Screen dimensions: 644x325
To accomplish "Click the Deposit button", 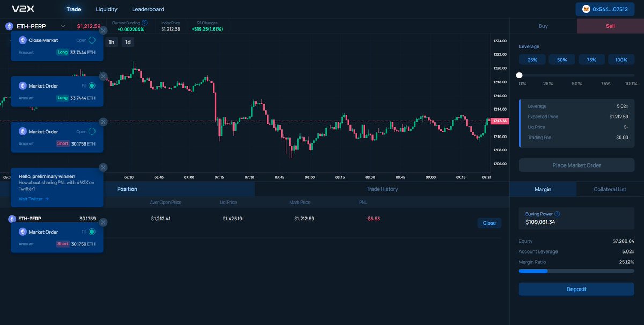I will pos(576,289).
